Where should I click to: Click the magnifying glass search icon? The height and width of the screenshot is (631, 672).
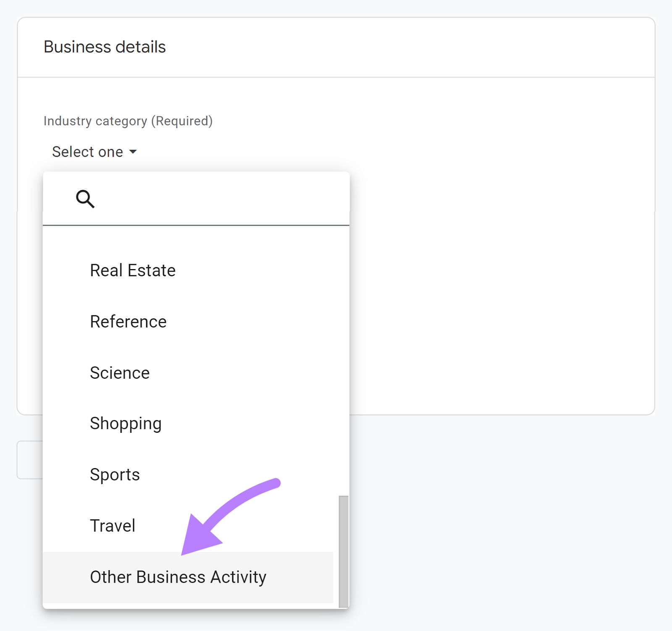(x=86, y=199)
